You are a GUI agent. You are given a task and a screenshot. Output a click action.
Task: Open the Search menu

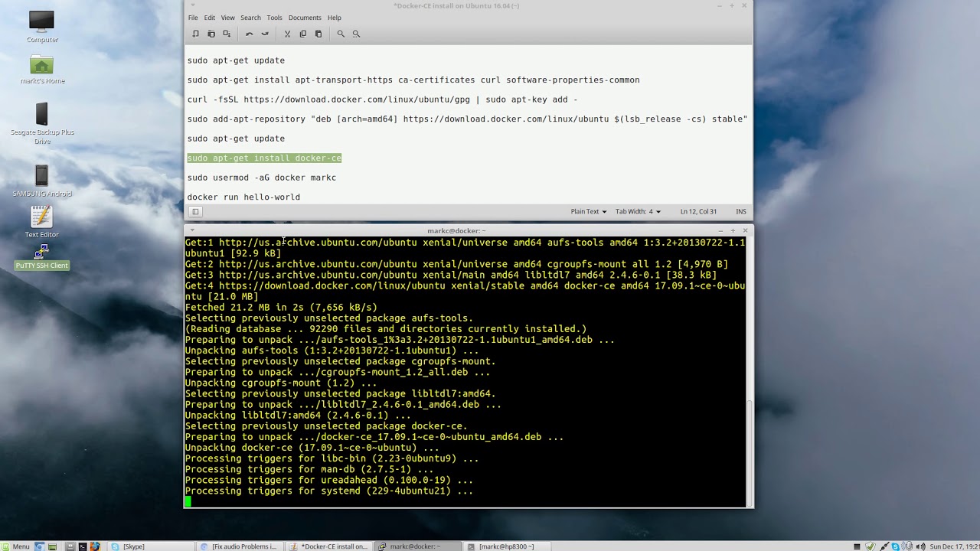(x=250, y=18)
